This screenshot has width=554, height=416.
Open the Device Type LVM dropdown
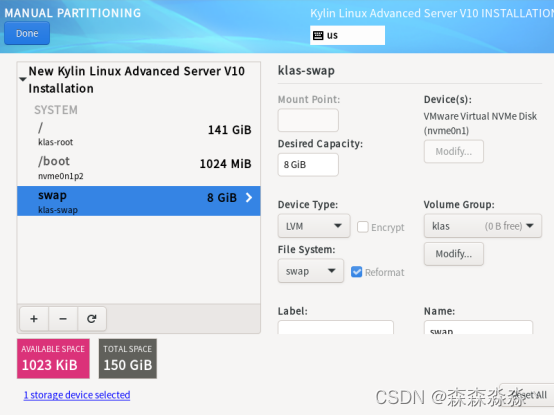314,226
